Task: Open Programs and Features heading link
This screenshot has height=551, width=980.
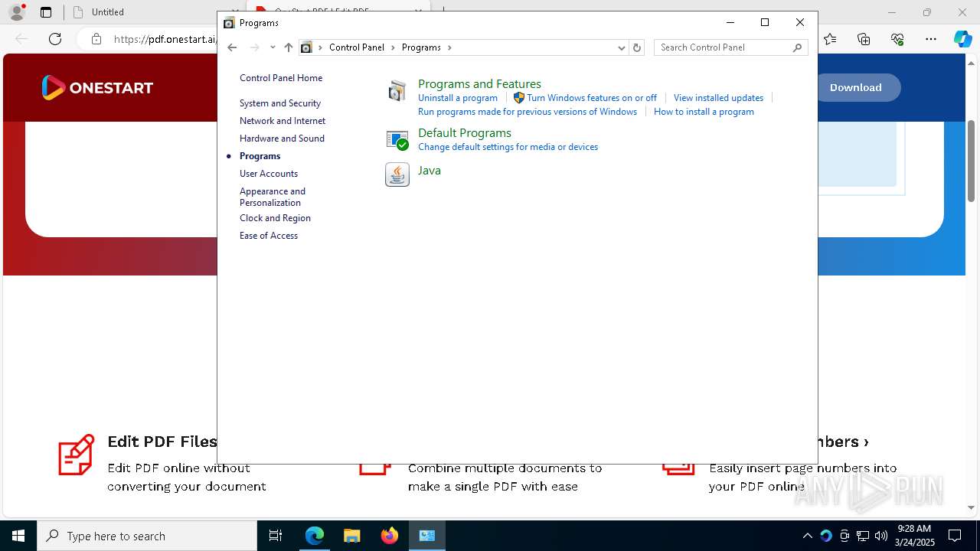Action: [x=479, y=84]
